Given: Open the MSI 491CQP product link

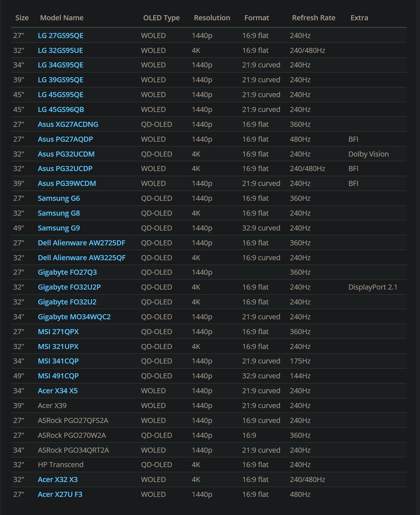Looking at the screenshot, I should pyautogui.click(x=58, y=376).
